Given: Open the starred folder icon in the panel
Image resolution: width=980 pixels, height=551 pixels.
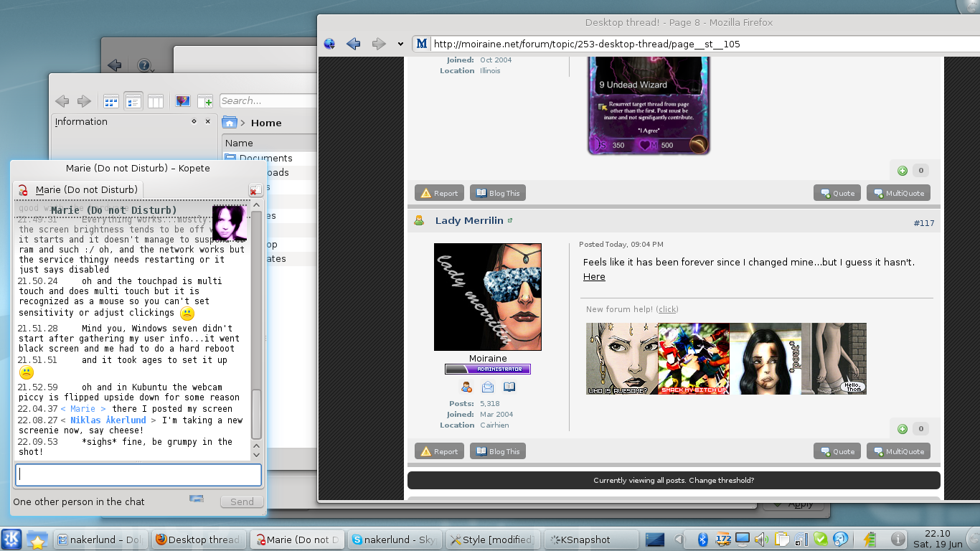Looking at the screenshot, I should [37, 540].
